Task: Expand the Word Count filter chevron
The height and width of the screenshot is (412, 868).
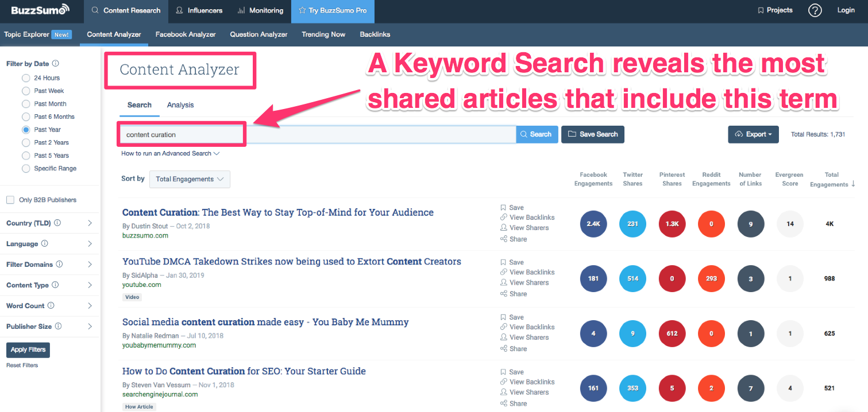Action: [90, 306]
